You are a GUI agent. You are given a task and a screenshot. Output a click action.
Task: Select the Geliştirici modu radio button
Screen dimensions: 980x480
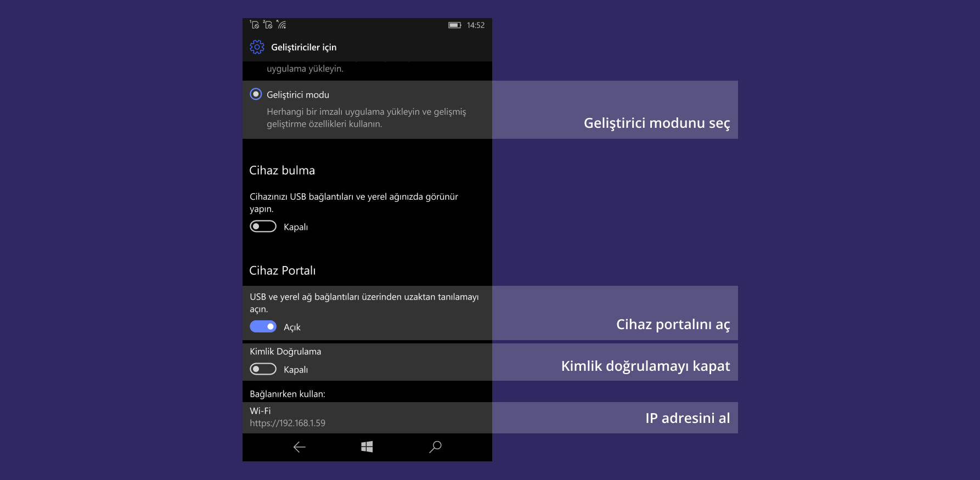coord(256,94)
